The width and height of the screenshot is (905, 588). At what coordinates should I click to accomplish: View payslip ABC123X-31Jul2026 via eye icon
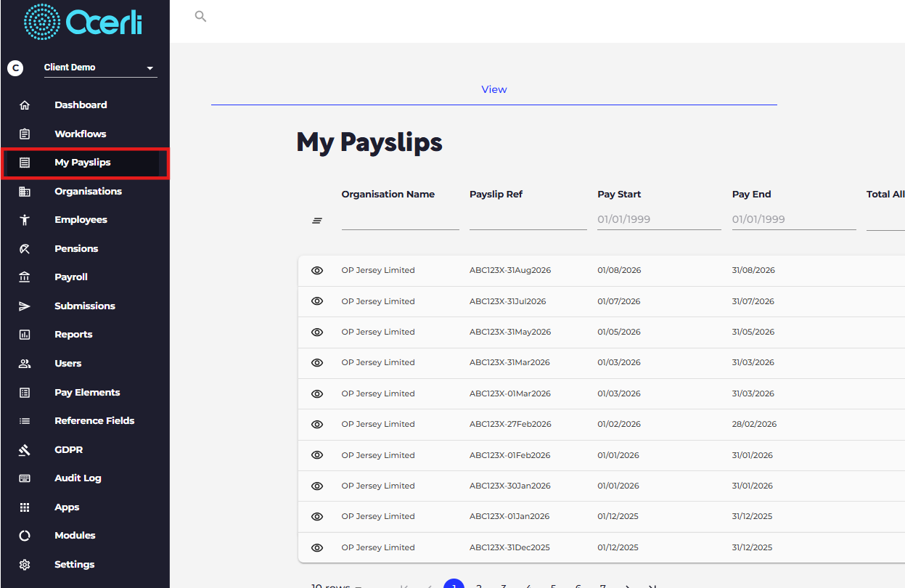317,301
